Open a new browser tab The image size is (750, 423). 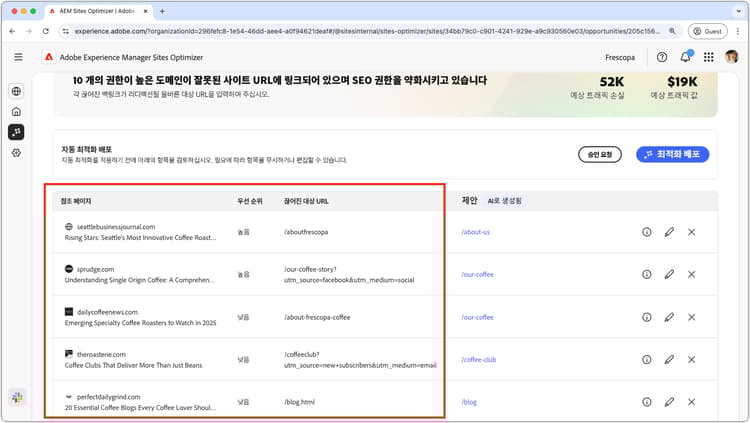162,11
